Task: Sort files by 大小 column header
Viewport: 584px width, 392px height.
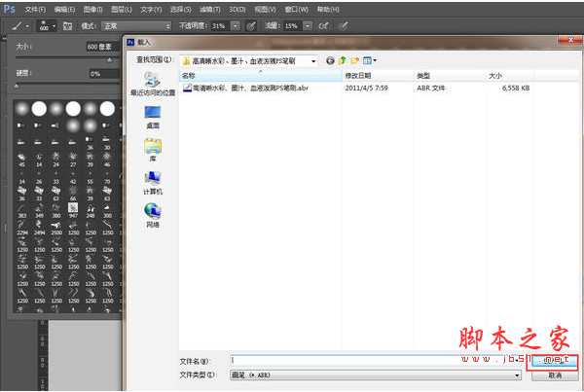Action: 509,76
